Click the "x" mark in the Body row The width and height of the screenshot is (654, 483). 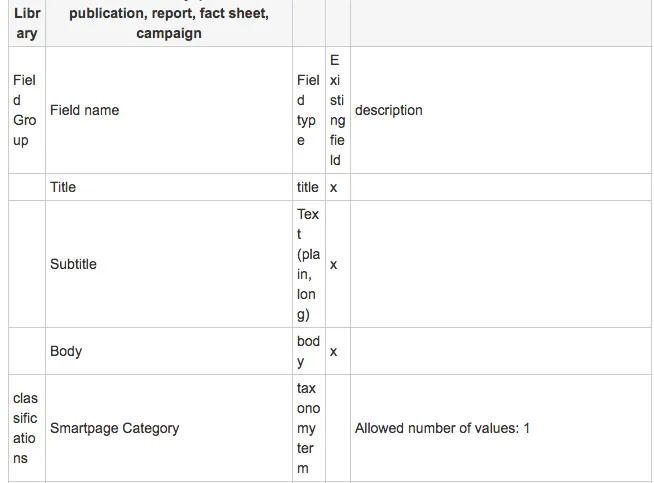[334, 351]
